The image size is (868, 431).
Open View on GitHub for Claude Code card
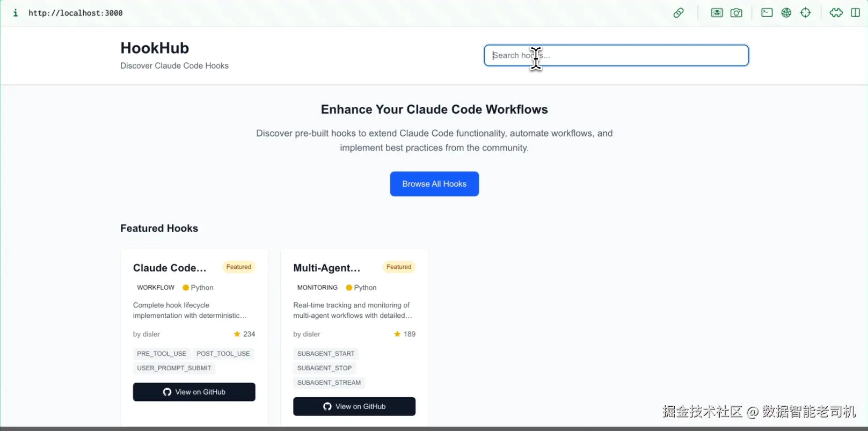point(194,392)
